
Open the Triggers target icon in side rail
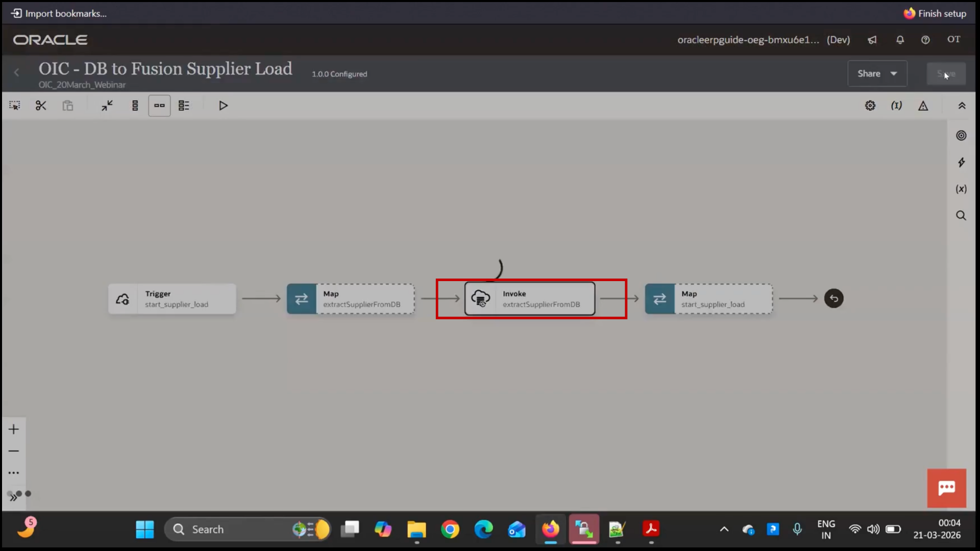click(961, 135)
